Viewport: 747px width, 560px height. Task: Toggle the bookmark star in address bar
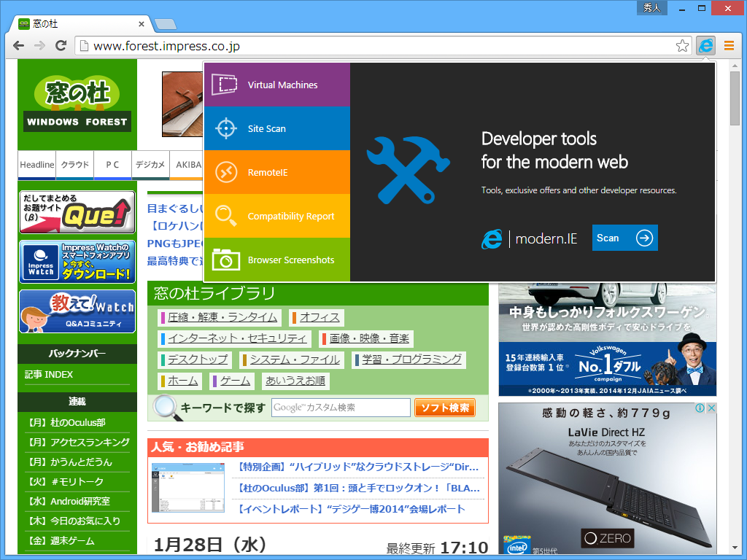pos(682,44)
